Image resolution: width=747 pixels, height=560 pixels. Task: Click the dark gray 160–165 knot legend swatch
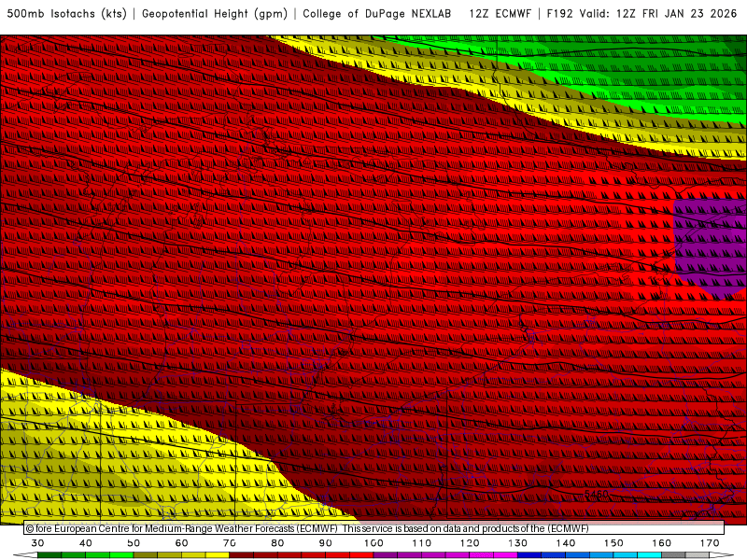click(673, 555)
